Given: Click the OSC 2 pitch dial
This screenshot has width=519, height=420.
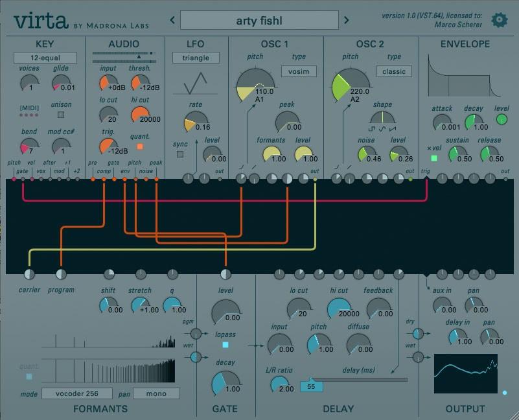Looking at the screenshot, I should [351, 86].
